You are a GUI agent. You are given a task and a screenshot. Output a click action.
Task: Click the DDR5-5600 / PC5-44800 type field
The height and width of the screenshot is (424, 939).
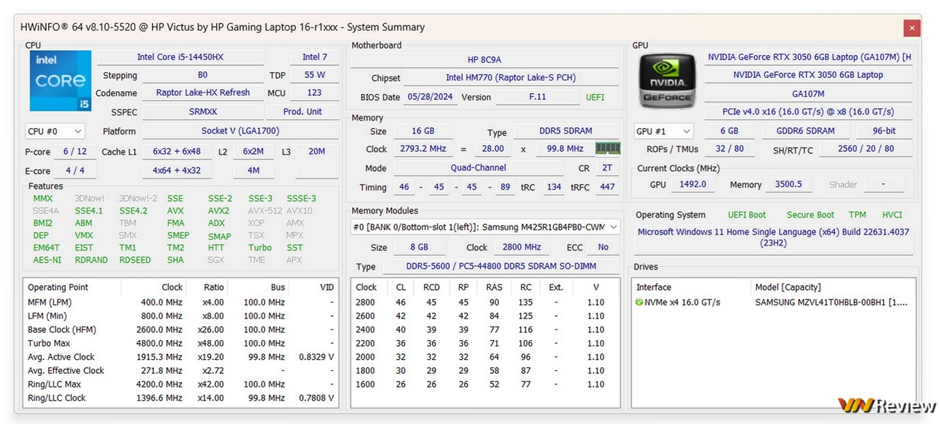point(501,266)
